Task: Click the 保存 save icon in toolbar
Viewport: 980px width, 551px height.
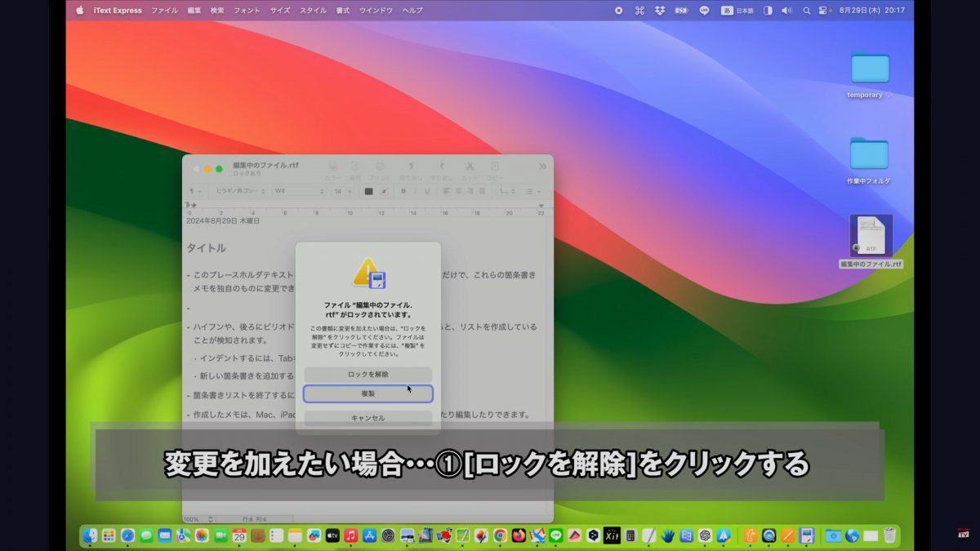Action: [355, 171]
